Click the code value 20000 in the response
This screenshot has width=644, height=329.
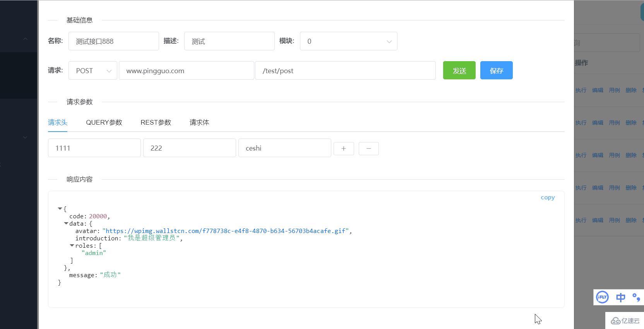(98, 216)
